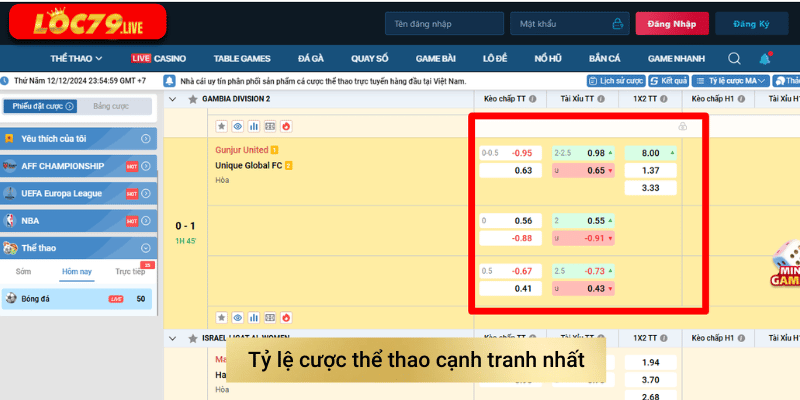This screenshot has width=800, height=400.
Task: Click the Đăng Ký register button
Action: click(751, 24)
